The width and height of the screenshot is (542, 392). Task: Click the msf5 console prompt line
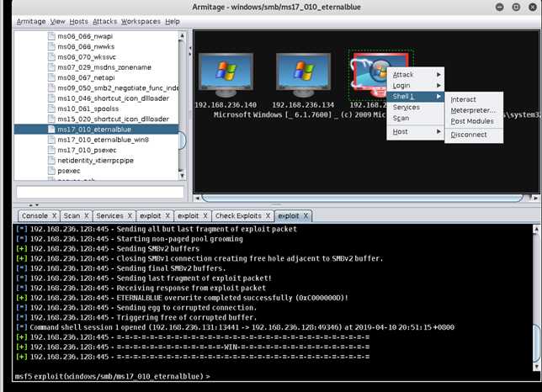pos(113,376)
